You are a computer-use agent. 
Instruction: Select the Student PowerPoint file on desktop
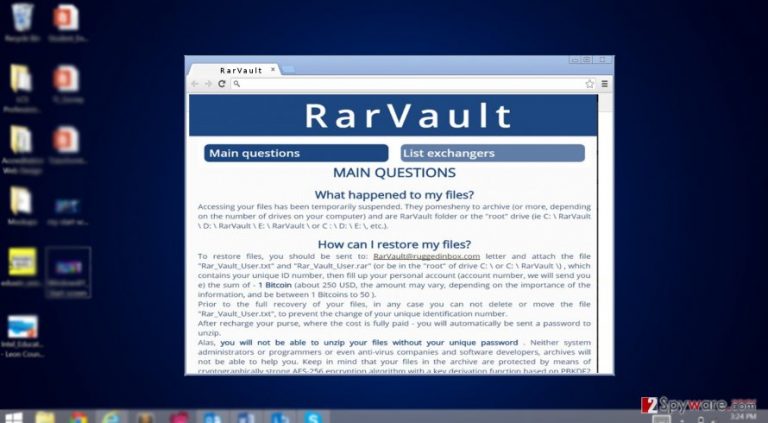coord(67,23)
